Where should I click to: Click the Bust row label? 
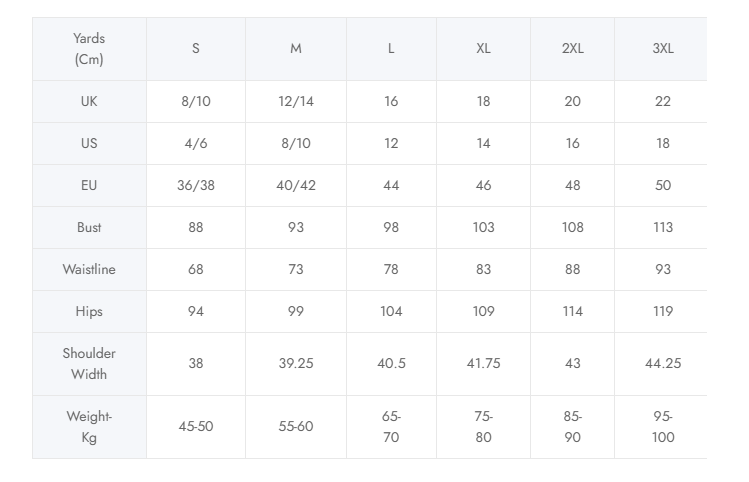(89, 227)
